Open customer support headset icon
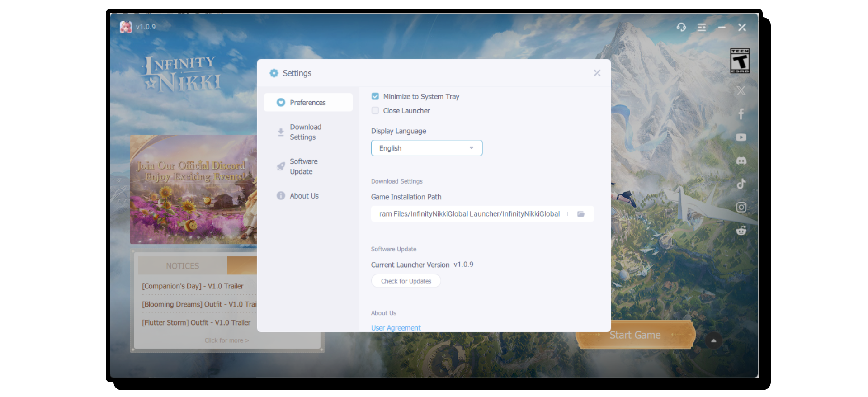 click(x=681, y=28)
